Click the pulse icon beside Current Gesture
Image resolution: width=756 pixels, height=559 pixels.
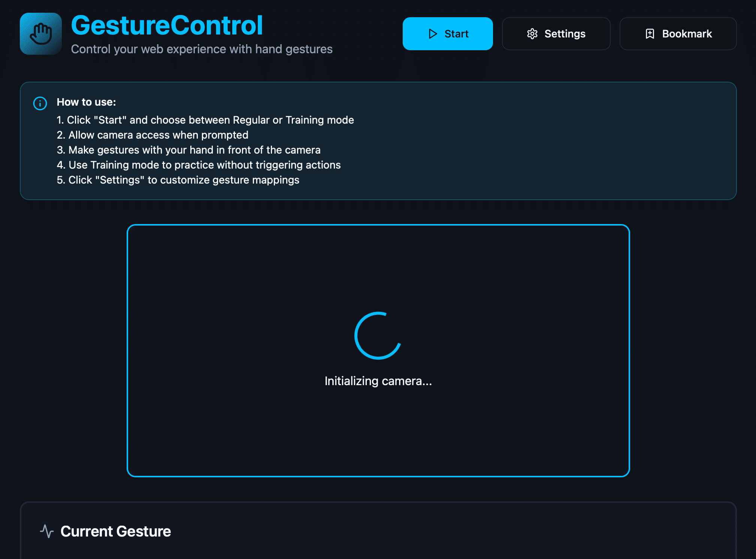(47, 531)
